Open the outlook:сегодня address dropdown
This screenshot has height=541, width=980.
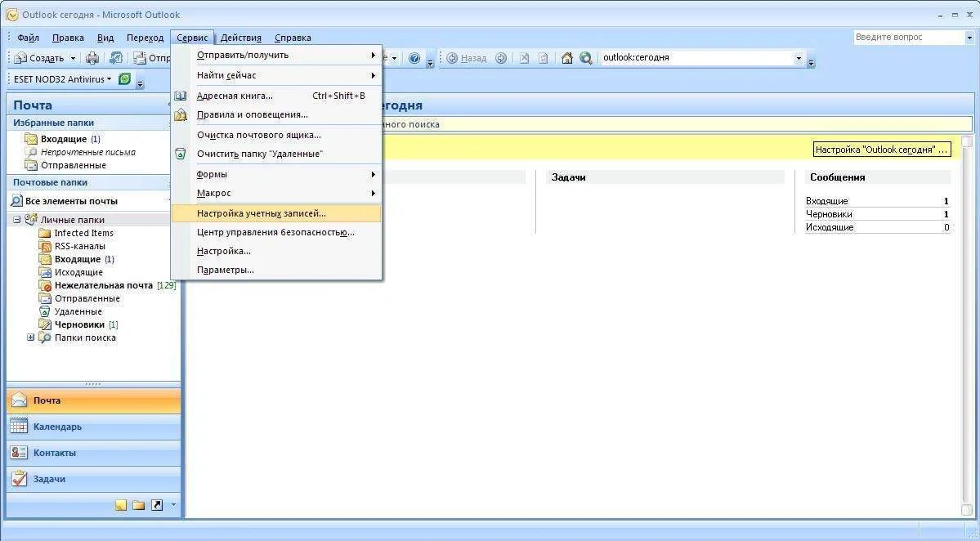click(x=798, y=58)
